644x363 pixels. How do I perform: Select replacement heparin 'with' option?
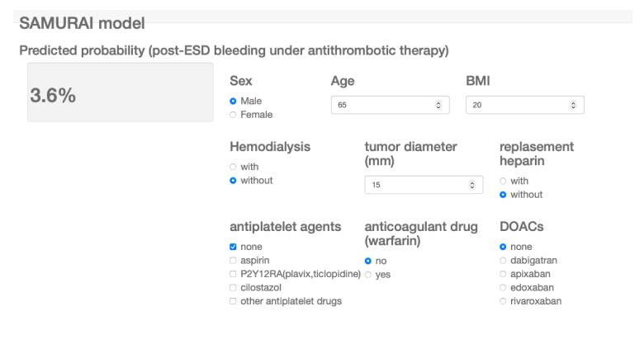tap(504, 181)
